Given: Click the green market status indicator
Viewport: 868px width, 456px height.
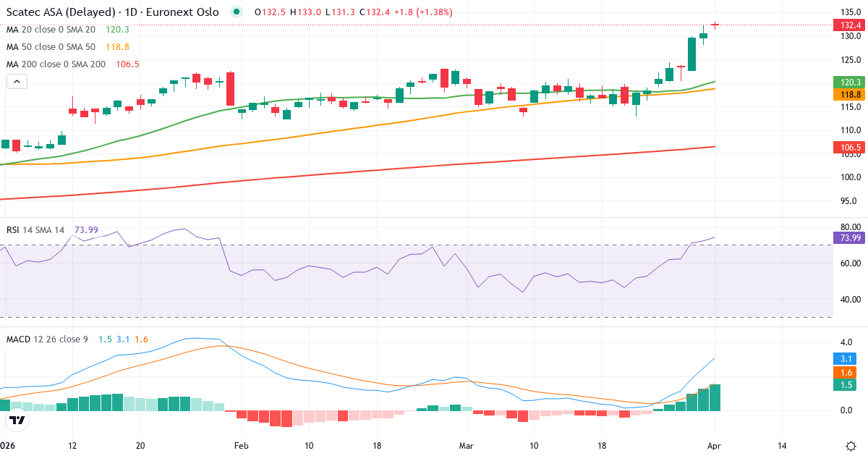Looking at the screenshot, I should click(236, 12).
